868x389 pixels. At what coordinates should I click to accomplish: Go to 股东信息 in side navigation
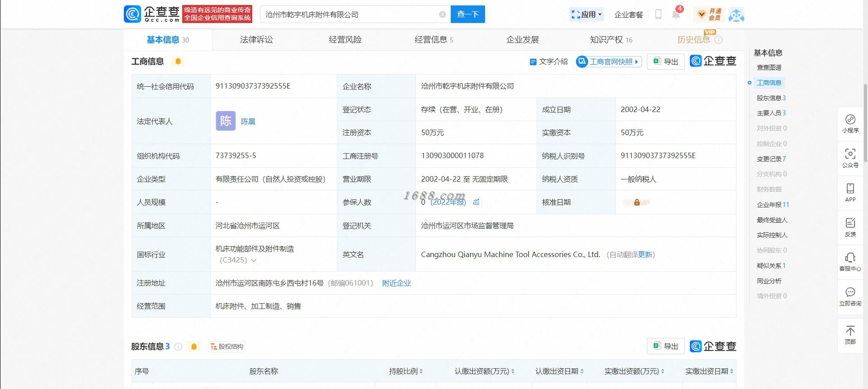click(771, 98)
